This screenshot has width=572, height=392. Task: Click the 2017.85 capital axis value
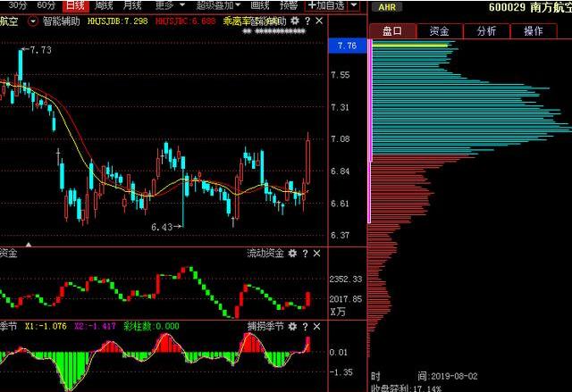pyautogui.click(x=346, y=299)
